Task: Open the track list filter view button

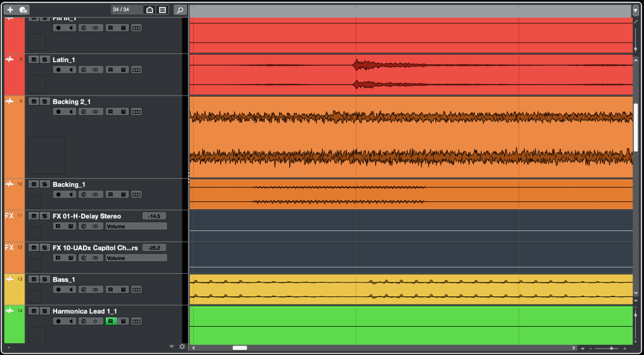Action: [x=163, y=9]
